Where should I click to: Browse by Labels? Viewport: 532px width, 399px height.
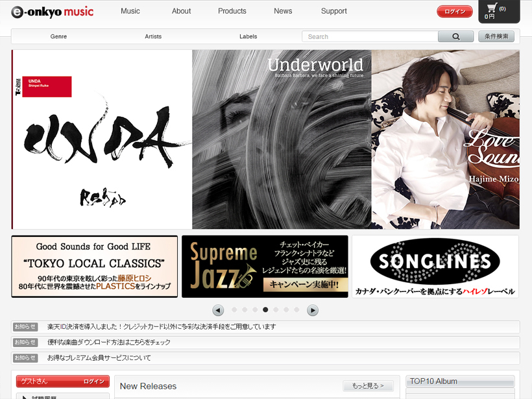(x=248, y=36)
